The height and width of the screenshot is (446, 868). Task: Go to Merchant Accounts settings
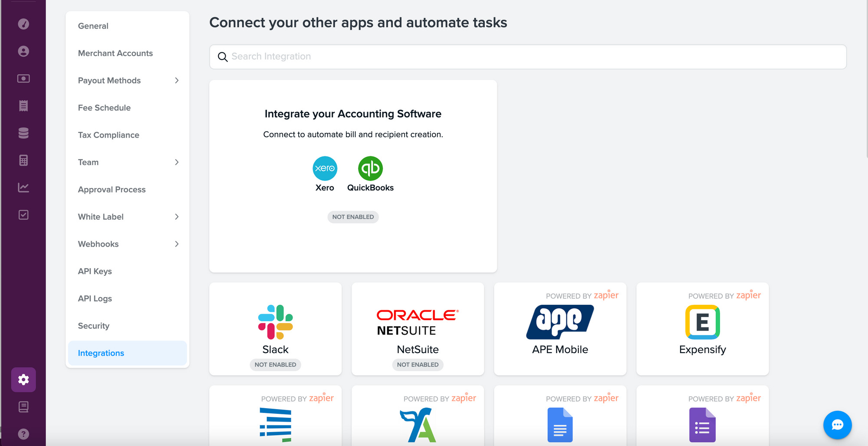pyautogui.click(x=115, y=53)
